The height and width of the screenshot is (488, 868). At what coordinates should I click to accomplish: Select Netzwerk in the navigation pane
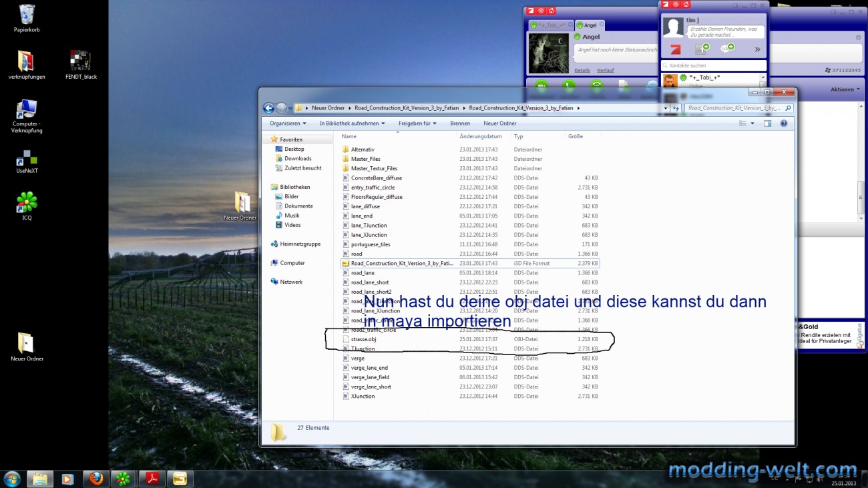coord(291,282)
